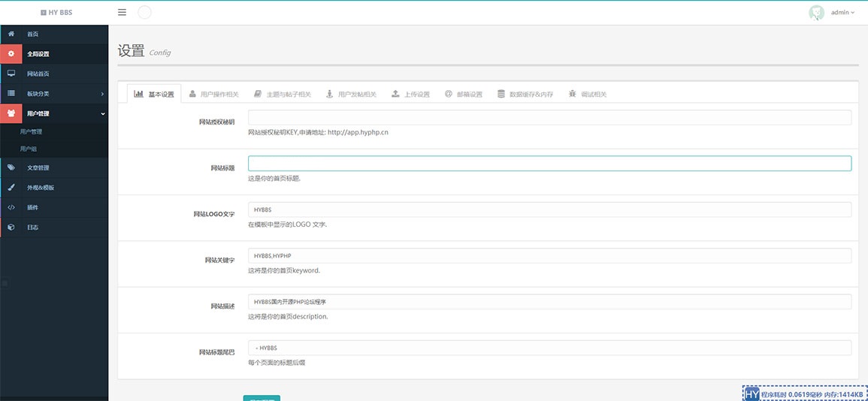Click the monitor icon for 网站首页
The width and height of the screenshot is (868, 401).
click(x=11, y=74)
